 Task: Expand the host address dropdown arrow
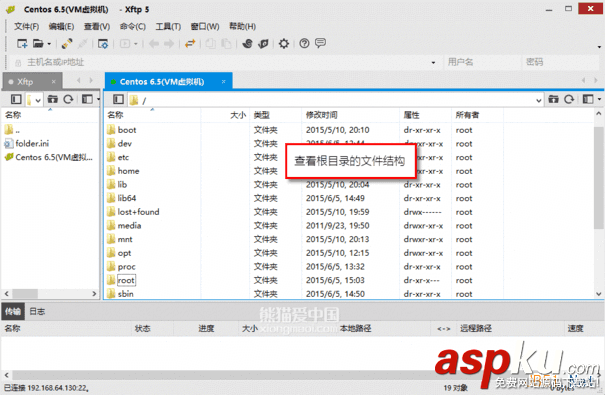tap(433, 62)
